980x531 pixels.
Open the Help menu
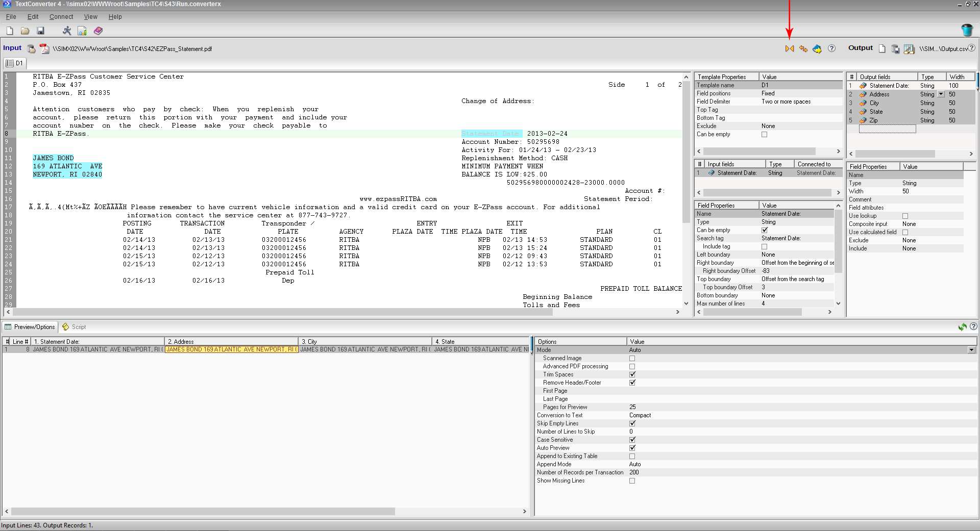click(115, 17)
